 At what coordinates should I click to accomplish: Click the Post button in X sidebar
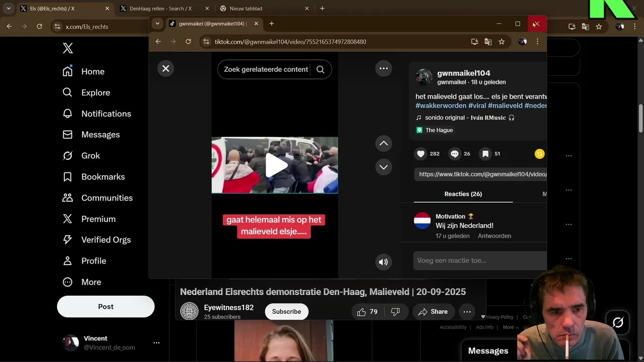click(x=106, y=306)
